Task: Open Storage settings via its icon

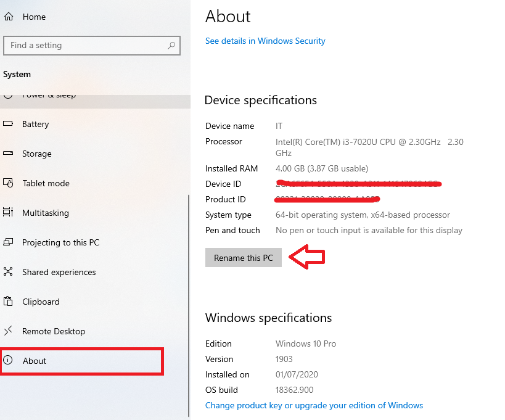Action: tap(10, 154)
